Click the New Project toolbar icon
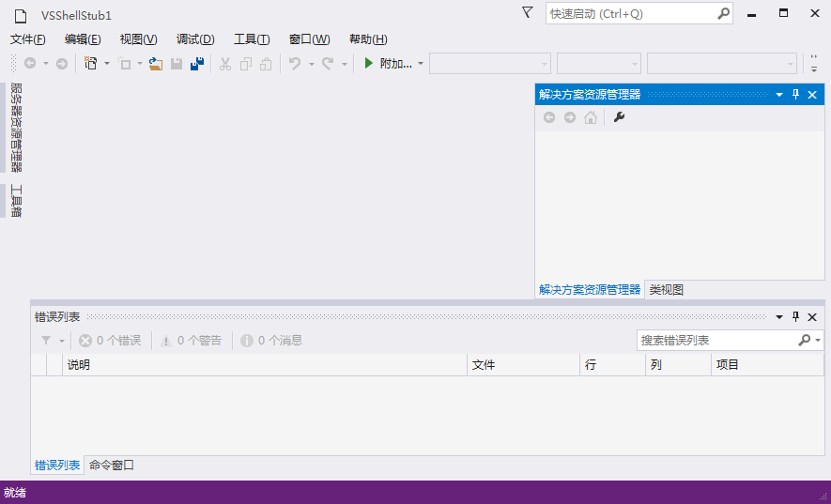 pos(91,64)
